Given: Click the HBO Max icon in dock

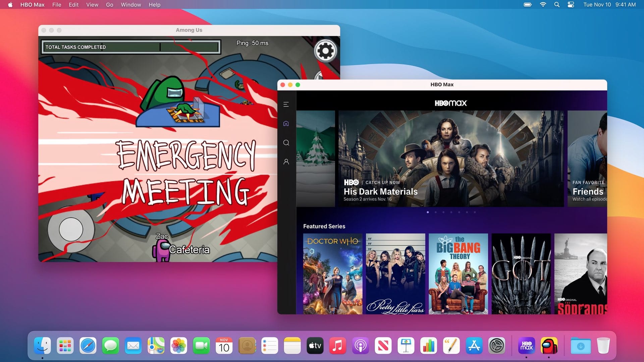Looking at the screenshot, I should [527, 345].
